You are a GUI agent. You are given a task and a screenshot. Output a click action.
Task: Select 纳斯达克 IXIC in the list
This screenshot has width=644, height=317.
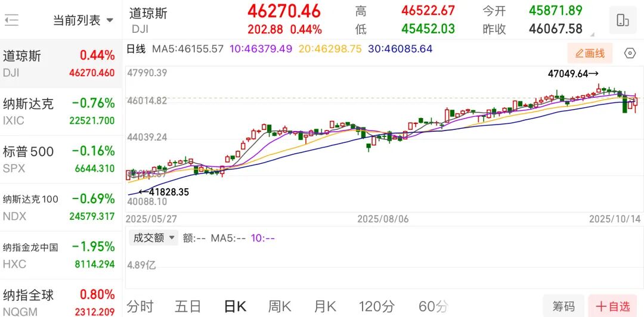(60, 111)
